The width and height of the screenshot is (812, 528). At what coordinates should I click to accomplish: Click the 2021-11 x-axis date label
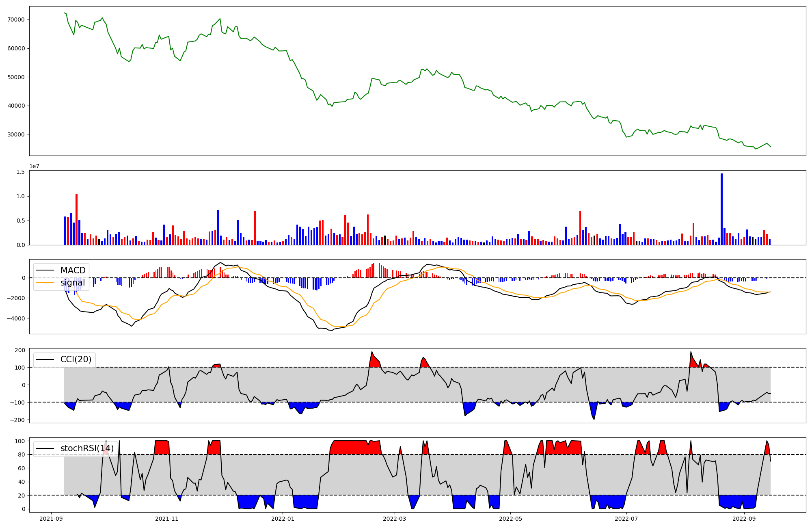167,519
